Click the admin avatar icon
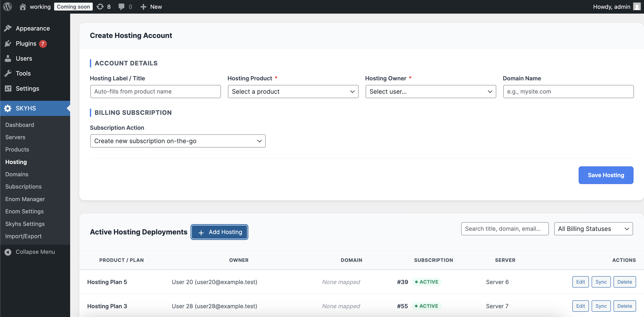644x317 pixels. point(637,7)
